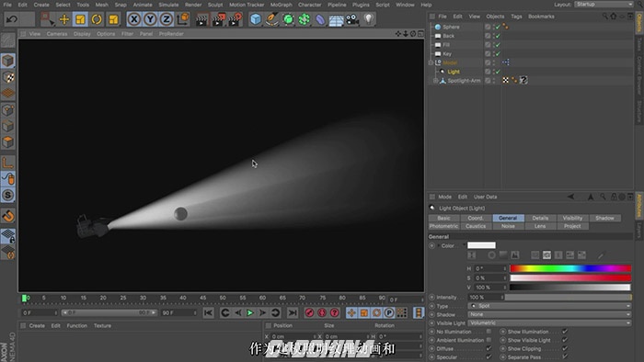Open viewport Cameras menu

coord(57,34)
